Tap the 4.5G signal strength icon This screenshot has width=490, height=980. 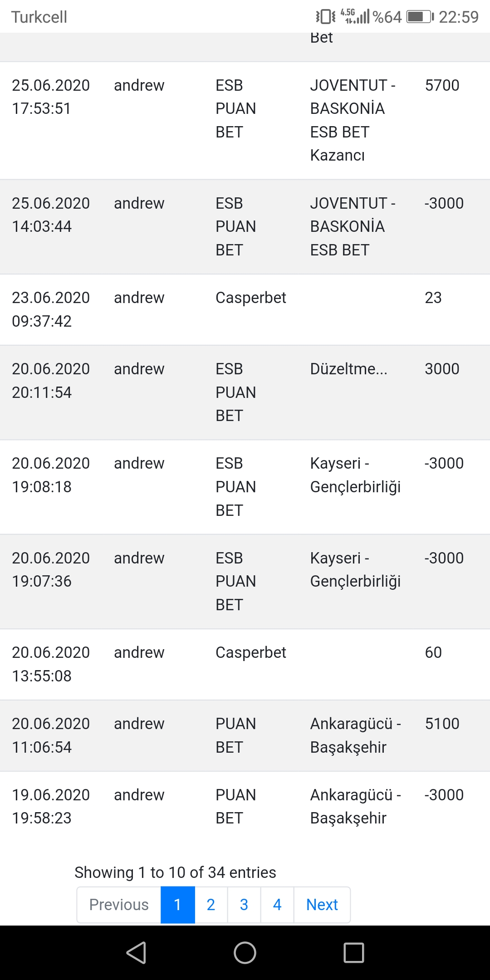point(355,16)
